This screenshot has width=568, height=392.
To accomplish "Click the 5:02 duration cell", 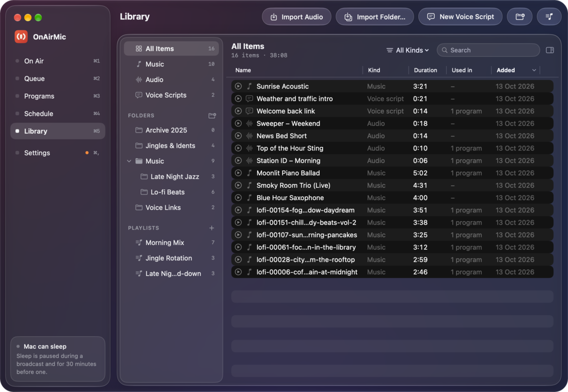I will click(x=420, y=173).
